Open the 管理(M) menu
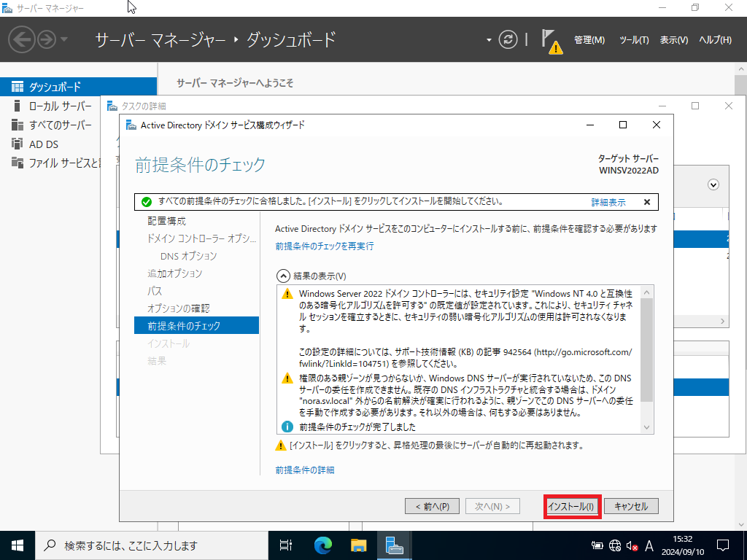The image size is (747, 560). (589, 40)
